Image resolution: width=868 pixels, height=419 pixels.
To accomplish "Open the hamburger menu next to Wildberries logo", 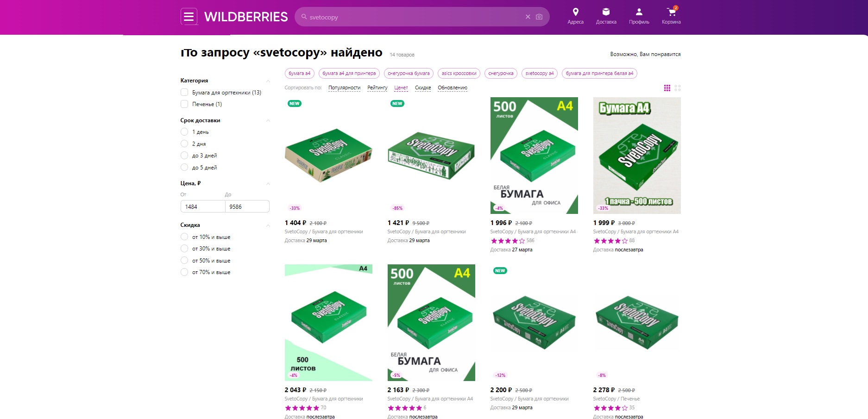I will click(x=189, y=17).
